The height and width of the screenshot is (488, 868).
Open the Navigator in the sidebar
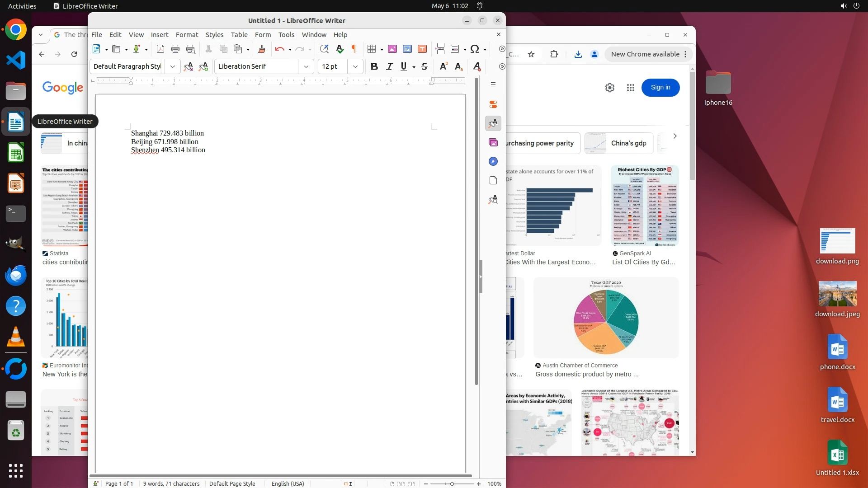[493, 161]
